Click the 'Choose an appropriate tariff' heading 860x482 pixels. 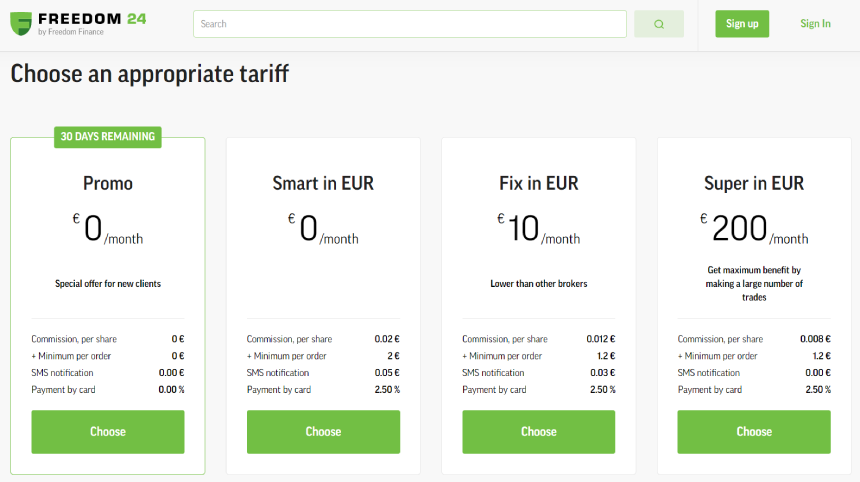[x=150, y=73]
